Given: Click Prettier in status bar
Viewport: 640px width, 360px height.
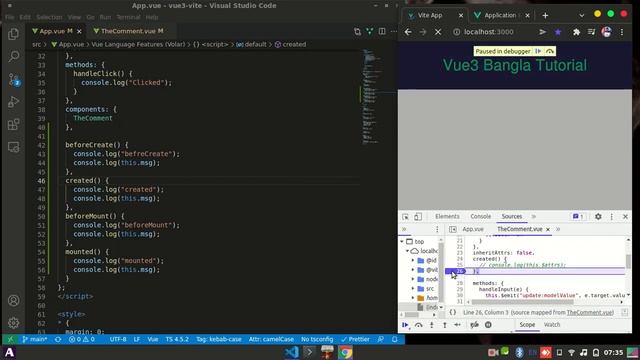Looking at the screenshot, I should (x=356, y=339).
